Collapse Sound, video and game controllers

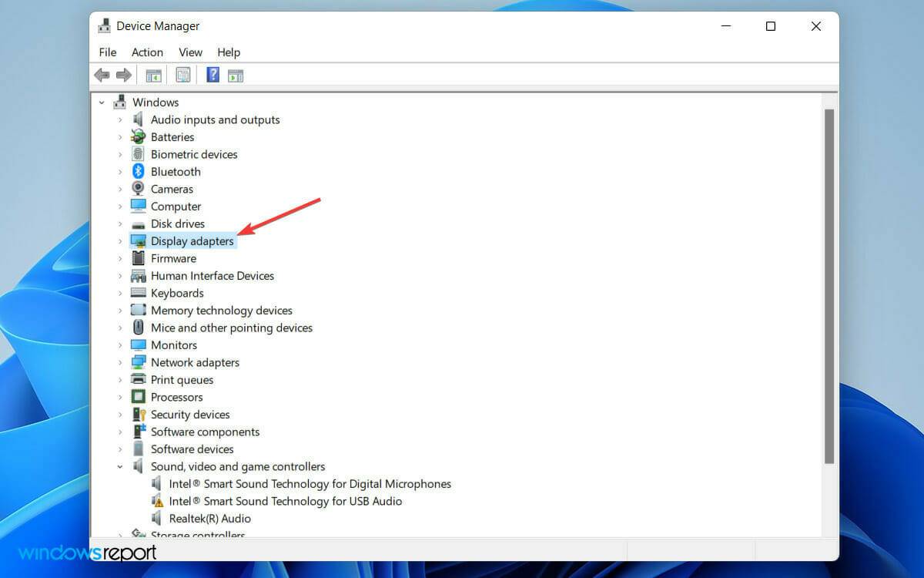point(120,466)
